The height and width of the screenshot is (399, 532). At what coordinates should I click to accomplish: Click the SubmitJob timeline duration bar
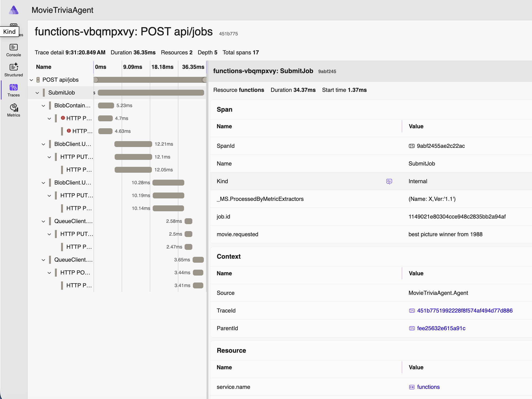point(151,93)
